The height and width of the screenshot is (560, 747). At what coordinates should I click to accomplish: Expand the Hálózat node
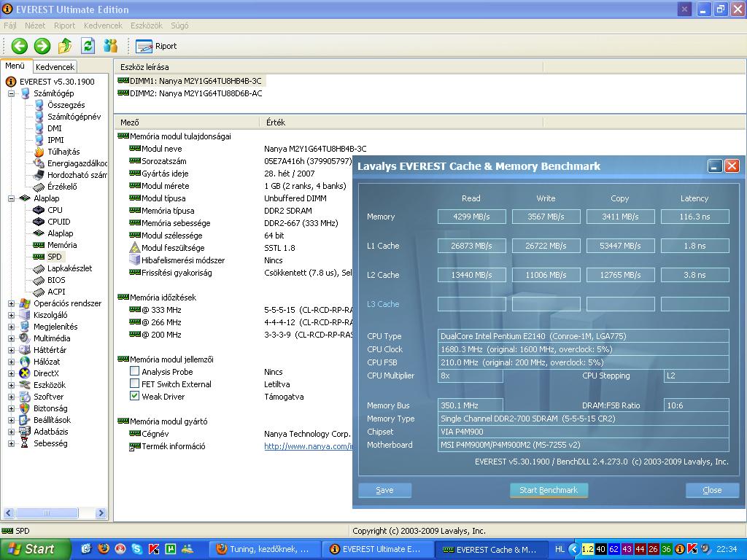[x=11, y=362]
